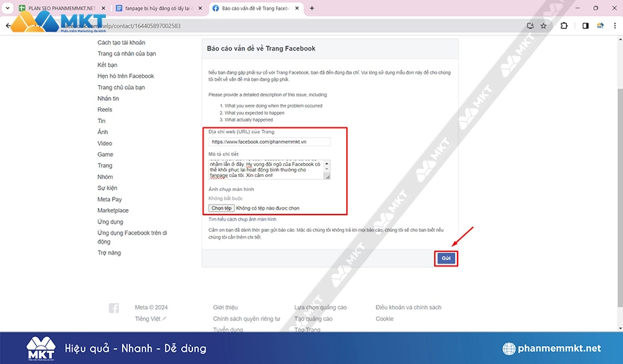Close the PLAN SEO PHANMEMMKT.NET tab

(x=103, y=8)
